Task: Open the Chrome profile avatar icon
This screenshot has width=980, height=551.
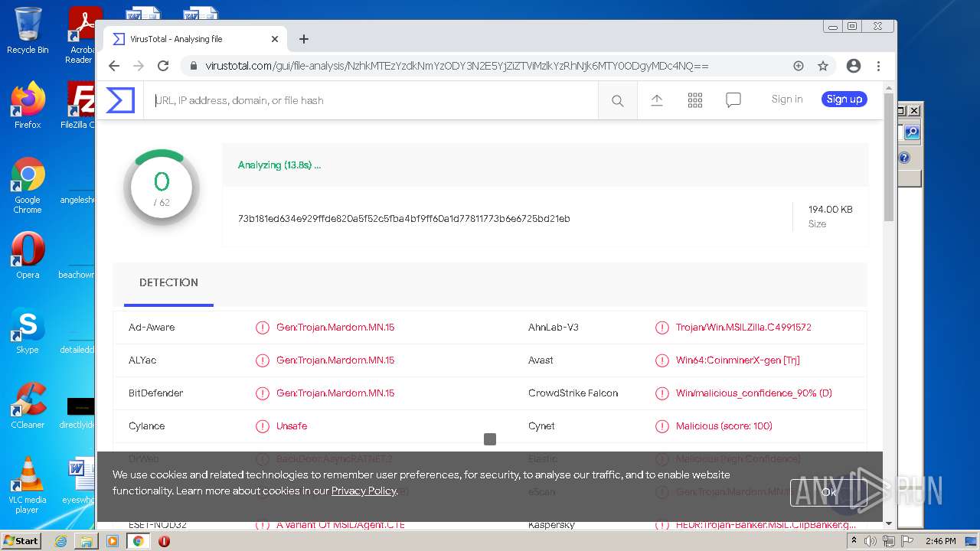Action: point(854,66)
